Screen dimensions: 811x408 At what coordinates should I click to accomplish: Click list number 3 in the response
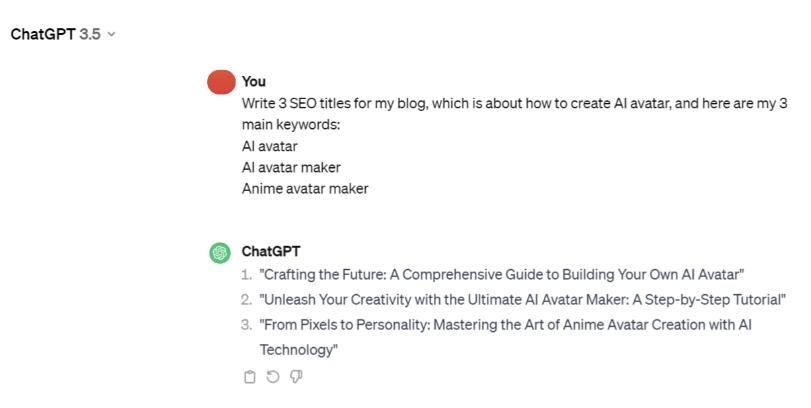coord(246,325)
